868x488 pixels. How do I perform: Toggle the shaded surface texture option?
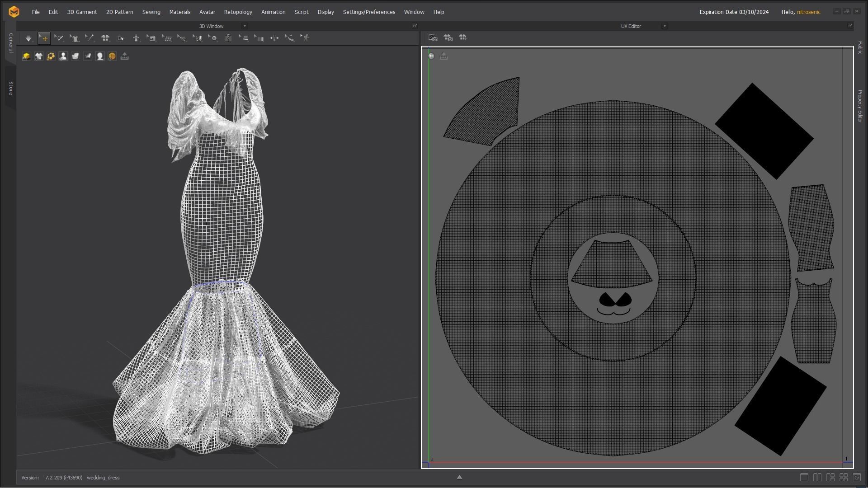coord(88,56)
